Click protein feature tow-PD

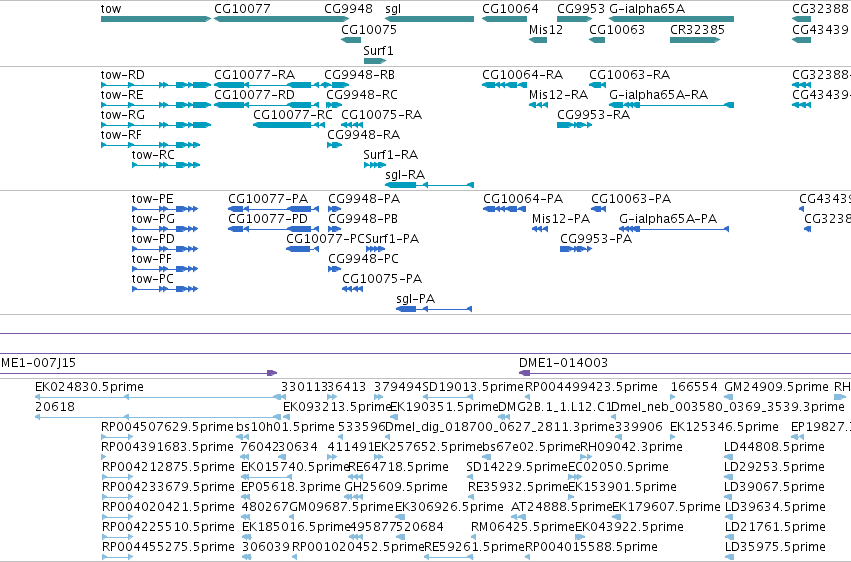(164, 249)
